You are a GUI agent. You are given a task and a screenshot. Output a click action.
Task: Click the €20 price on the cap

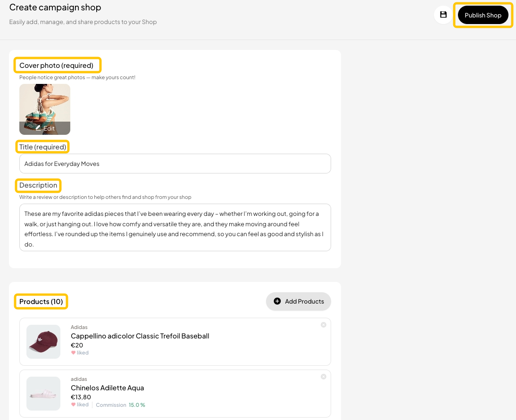(x=77, y=345)
